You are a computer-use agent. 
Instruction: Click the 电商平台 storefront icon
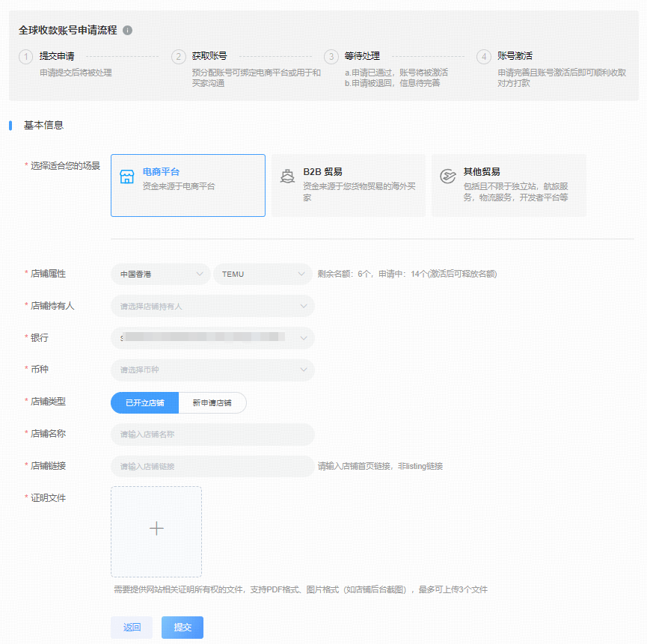(126, 177)
